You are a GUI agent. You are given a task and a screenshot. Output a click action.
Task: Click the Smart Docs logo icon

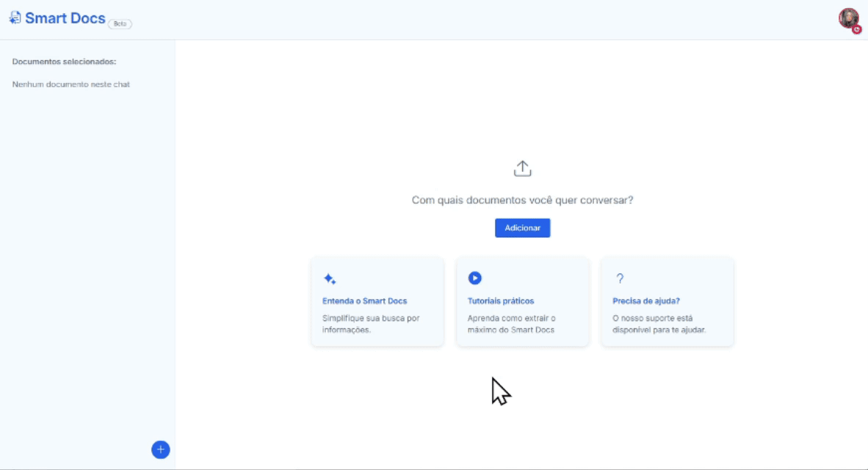coord(15,18)
